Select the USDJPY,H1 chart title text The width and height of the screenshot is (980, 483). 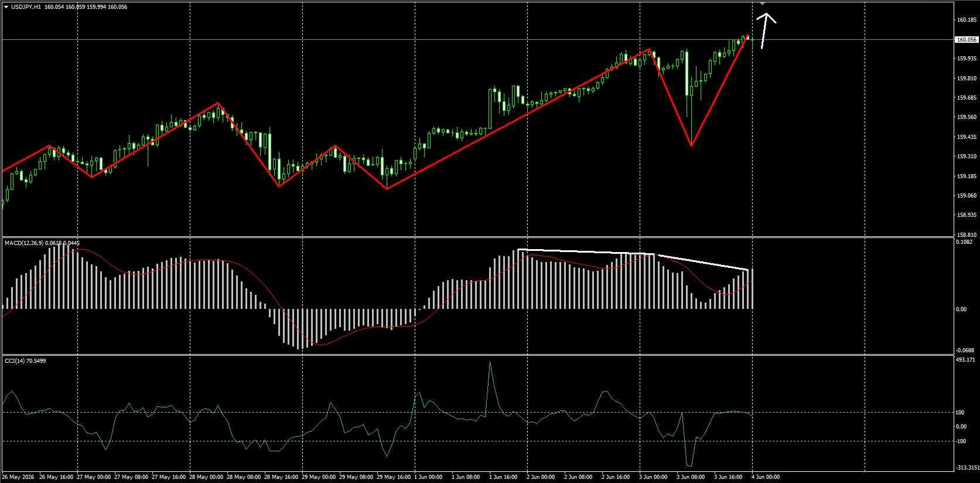[26, 7]
